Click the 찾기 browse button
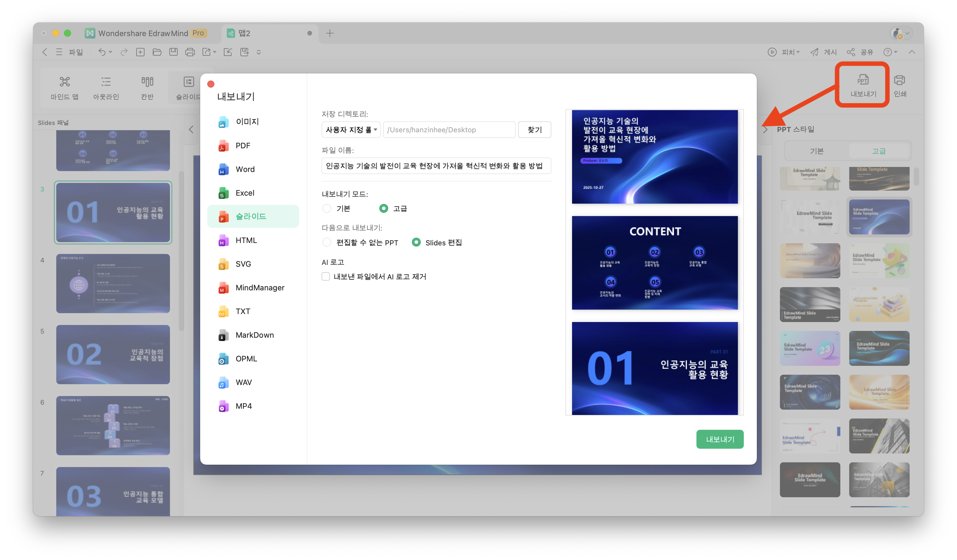 534,130
